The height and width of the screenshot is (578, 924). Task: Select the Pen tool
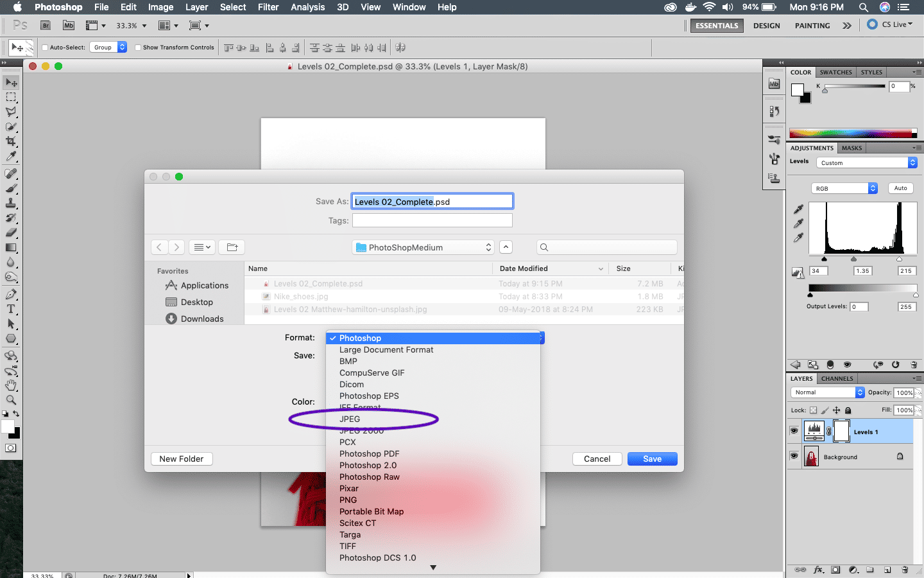click(x=11, y=294)
